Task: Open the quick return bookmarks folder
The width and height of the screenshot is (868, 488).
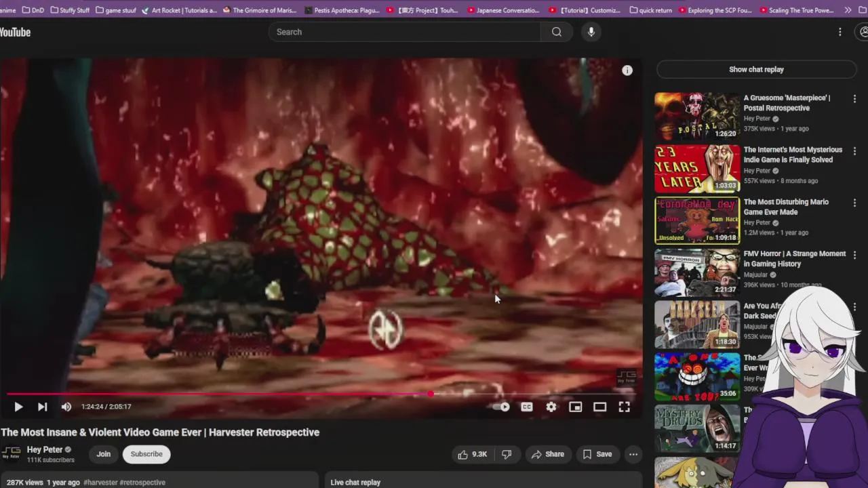Action: 651,10
